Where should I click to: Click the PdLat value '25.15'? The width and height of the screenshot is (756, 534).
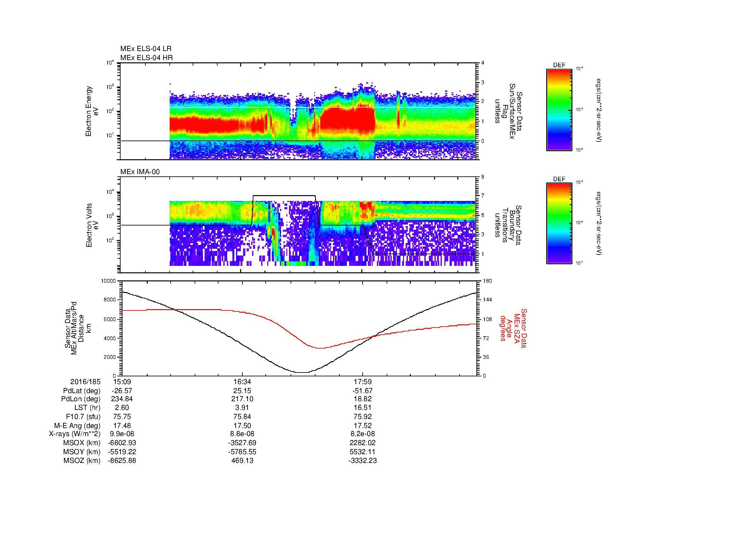242,391
